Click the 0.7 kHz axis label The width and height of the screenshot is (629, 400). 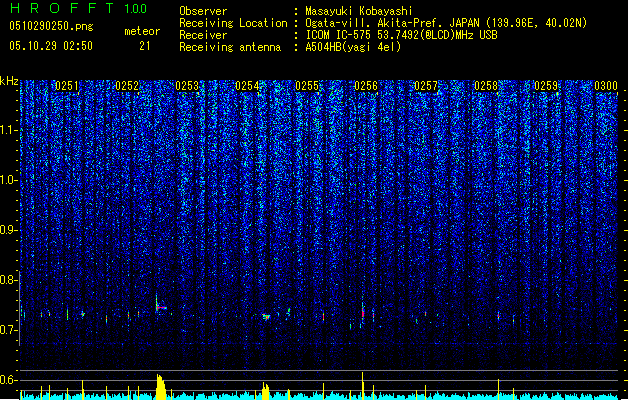(9, 330)
